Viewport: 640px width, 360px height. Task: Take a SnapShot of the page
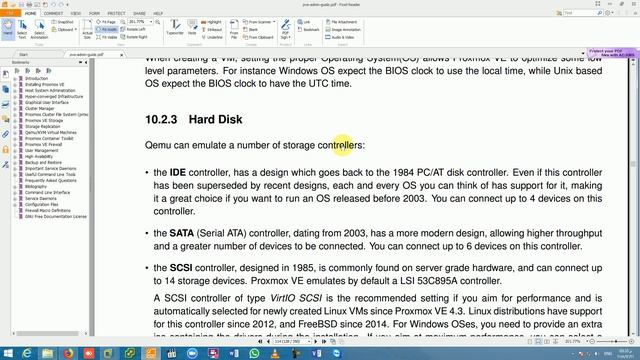click(62, 22)
